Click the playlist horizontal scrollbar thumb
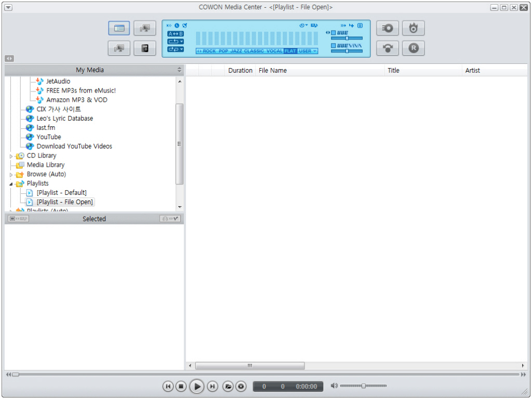Screen dimensions: 532x399 pyautogui.click(x=250, y=365)
